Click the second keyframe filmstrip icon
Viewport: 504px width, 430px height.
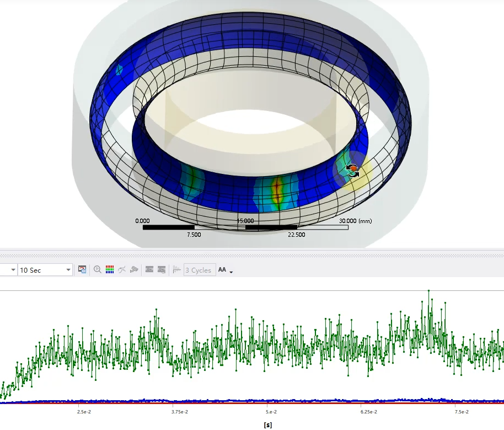[x=162, y=269]
